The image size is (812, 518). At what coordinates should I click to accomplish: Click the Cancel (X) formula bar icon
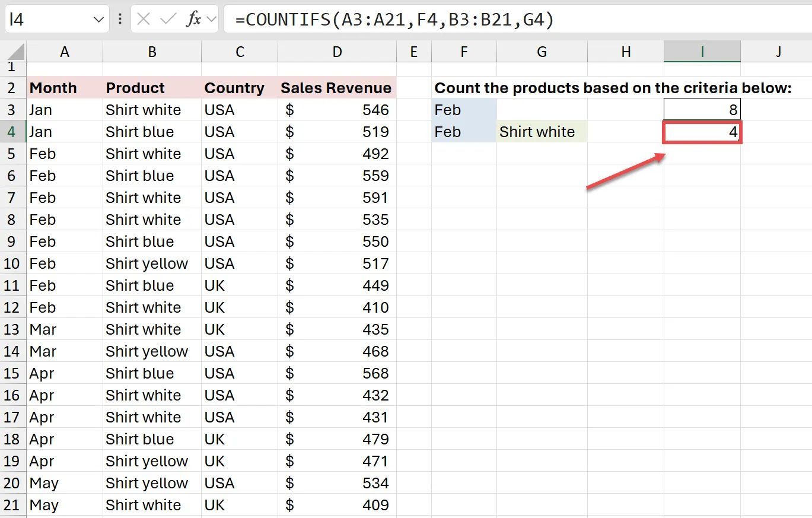(143, 20)
